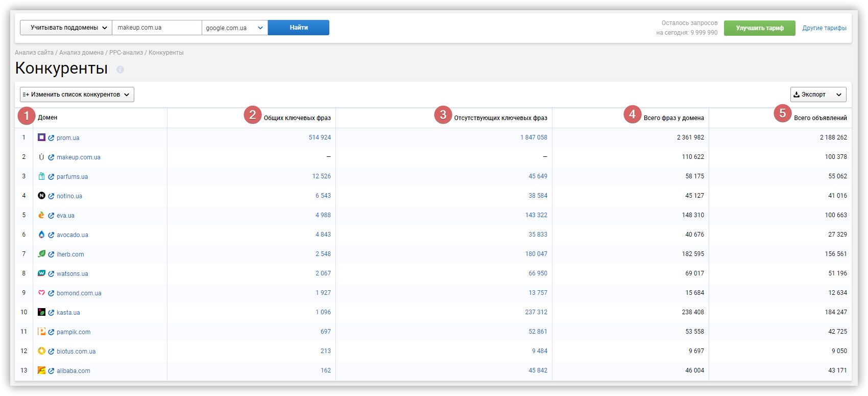Open external link icon for bomond.com.ua
The height and width of the screenshot is (396, 868).
51,293
